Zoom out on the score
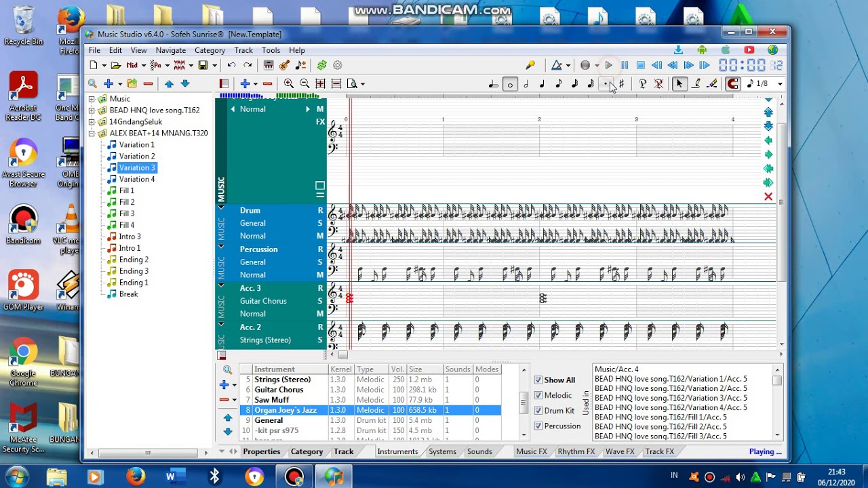 (304, 83)
